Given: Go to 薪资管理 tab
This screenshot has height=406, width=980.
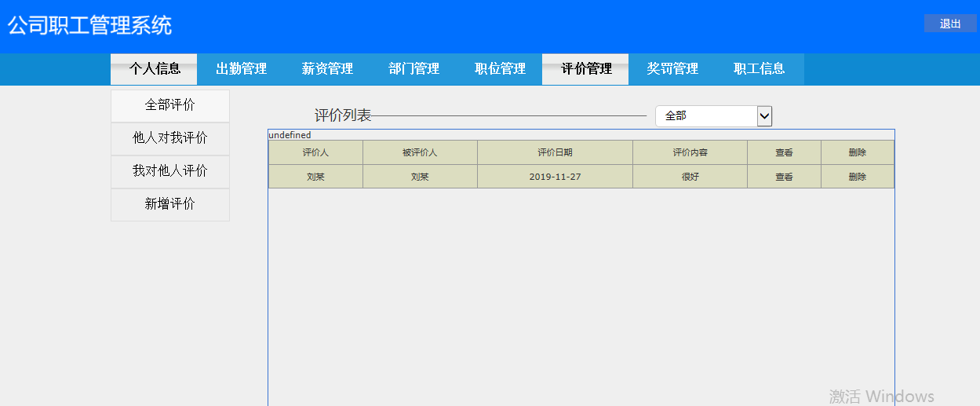Looking at the screenshot, I should tap(327, 69).
